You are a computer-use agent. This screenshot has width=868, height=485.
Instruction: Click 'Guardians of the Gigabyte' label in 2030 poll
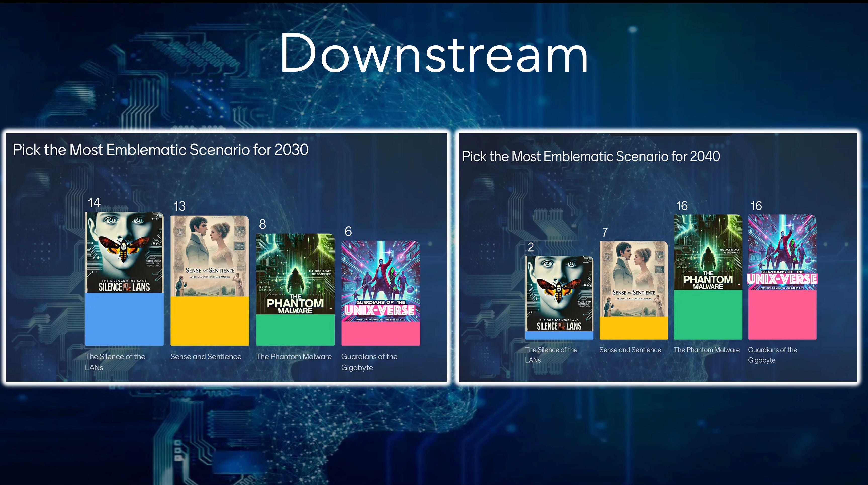click(x=369, y=362)
